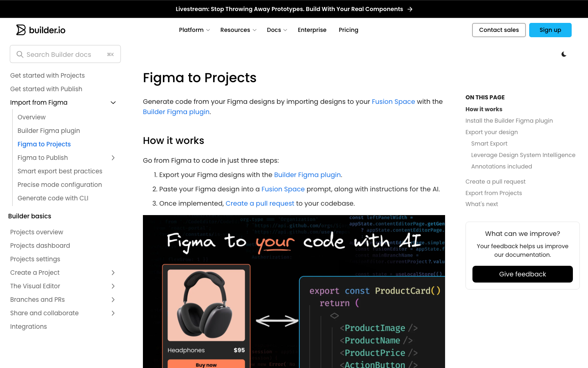This screenshot has height=368, width=588.
Task: Collapse the Import from Figma section
Action: click(113, 103)
